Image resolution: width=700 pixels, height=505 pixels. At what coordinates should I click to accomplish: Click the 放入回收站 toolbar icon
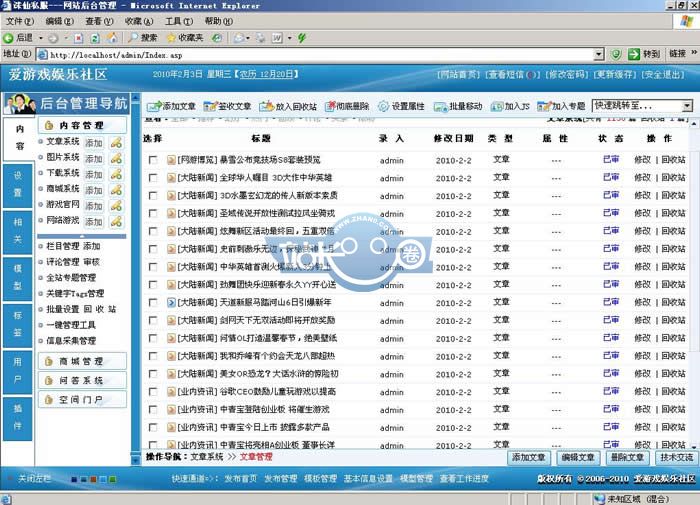[267, 106]
